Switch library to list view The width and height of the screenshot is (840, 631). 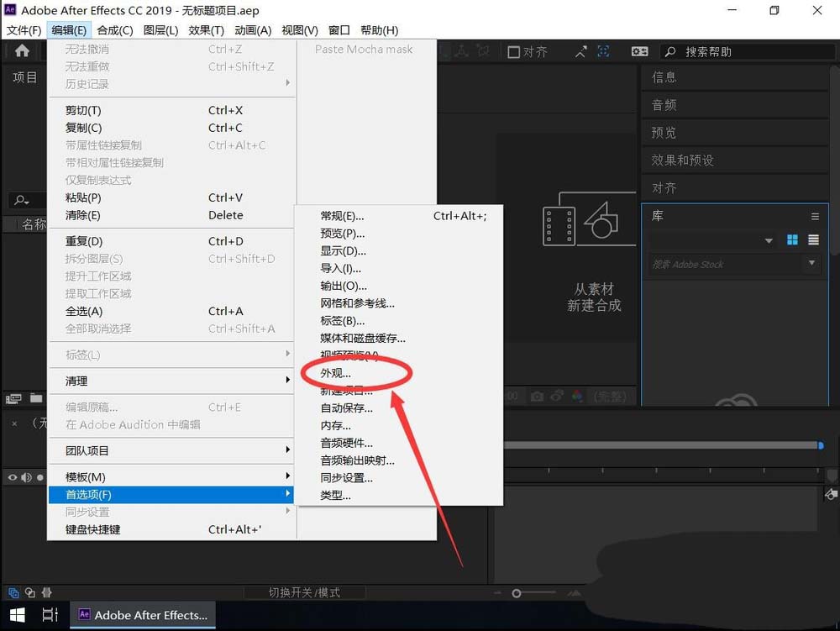point(813,240)
